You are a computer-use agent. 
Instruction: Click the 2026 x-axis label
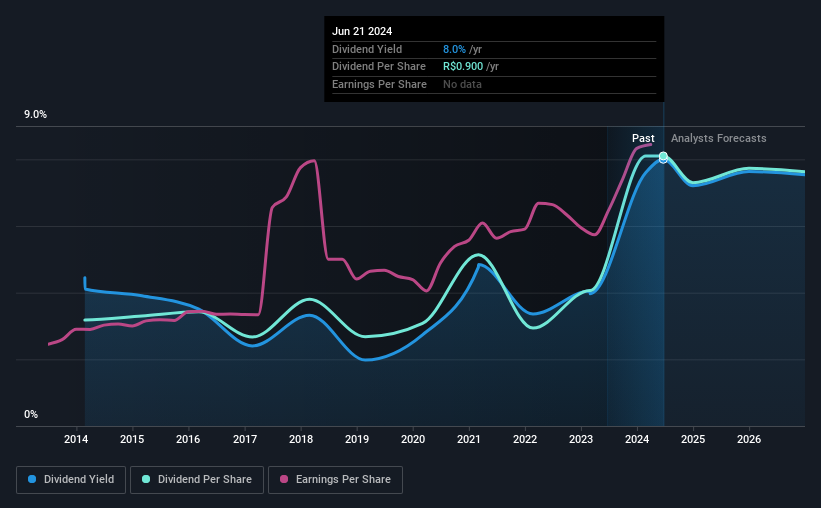pos(749,439)
